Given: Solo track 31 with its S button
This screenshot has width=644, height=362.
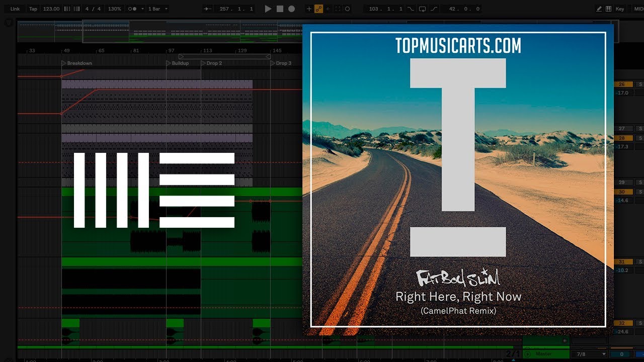Looking at the screenshot, I should pyautogui.click(x=640, y=262).
